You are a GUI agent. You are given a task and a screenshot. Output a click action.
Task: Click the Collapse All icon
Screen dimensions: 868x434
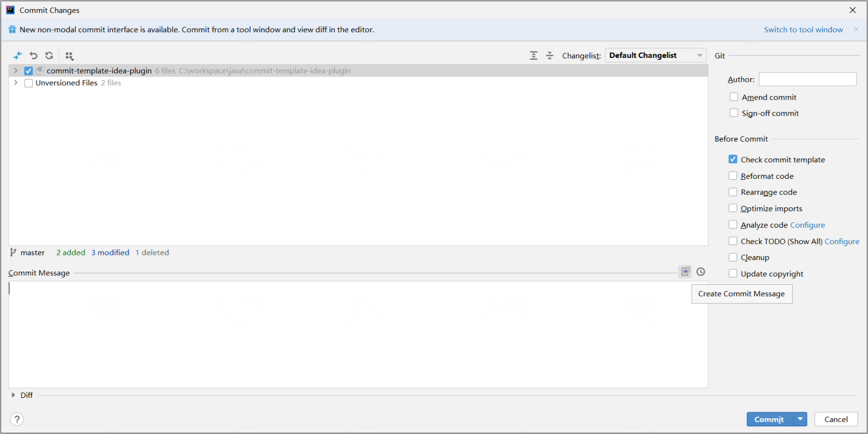(550, 56)
